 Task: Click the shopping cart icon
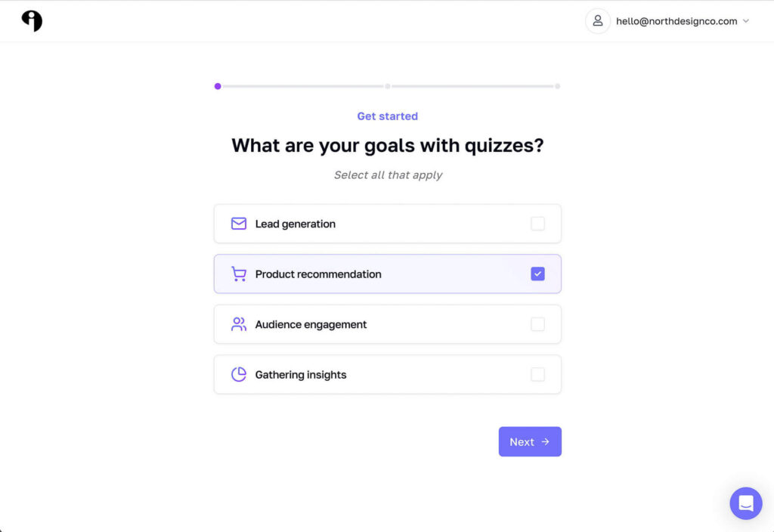(x=239, y=274)
